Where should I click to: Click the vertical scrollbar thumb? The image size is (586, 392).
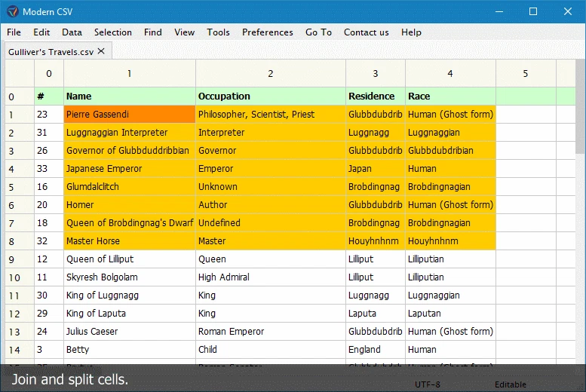[581, 106]
